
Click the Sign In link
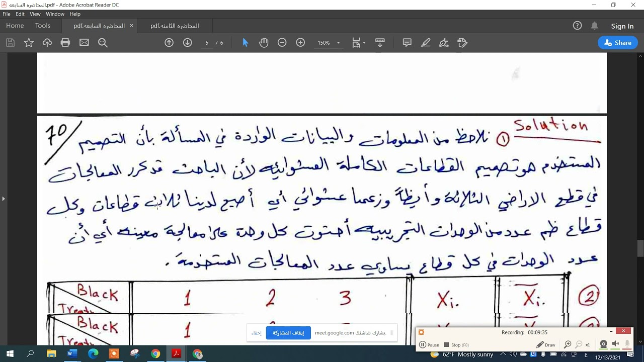click(622, 26)
